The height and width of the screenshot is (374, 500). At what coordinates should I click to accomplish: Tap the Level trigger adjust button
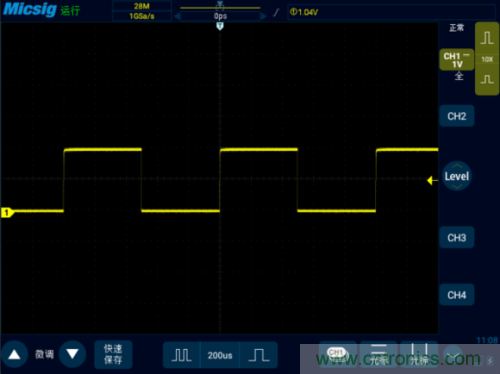click(x=457, y=176)
